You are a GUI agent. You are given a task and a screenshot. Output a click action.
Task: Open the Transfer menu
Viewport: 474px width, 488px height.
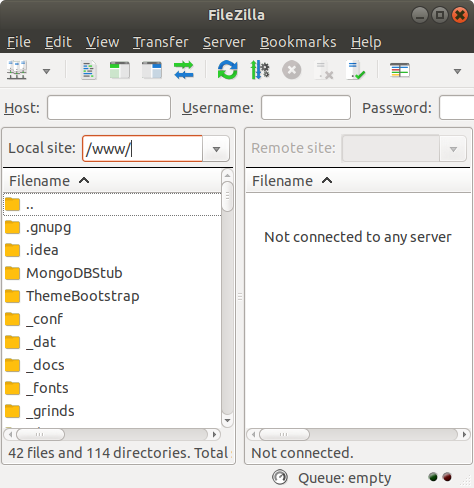pos(161,42)
